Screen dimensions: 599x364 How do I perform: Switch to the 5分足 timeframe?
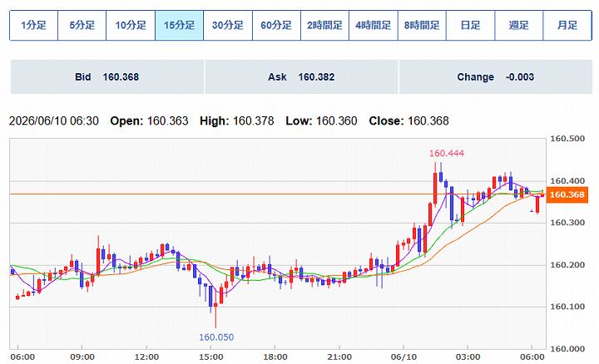82,26
